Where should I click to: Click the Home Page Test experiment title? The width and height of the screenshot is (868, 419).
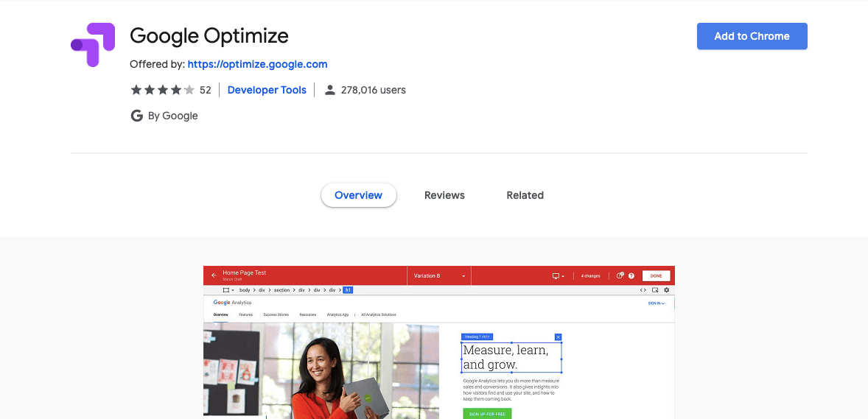(244, 273)
